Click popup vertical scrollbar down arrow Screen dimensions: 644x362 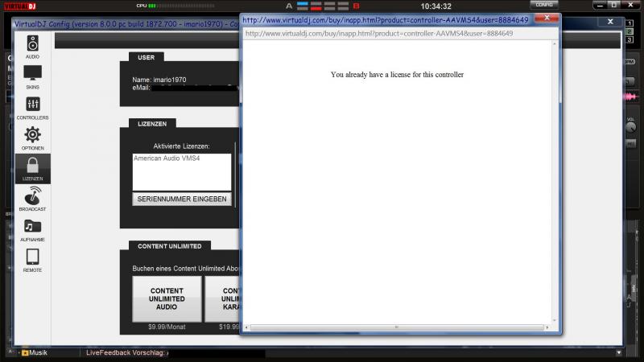[555, 320]
